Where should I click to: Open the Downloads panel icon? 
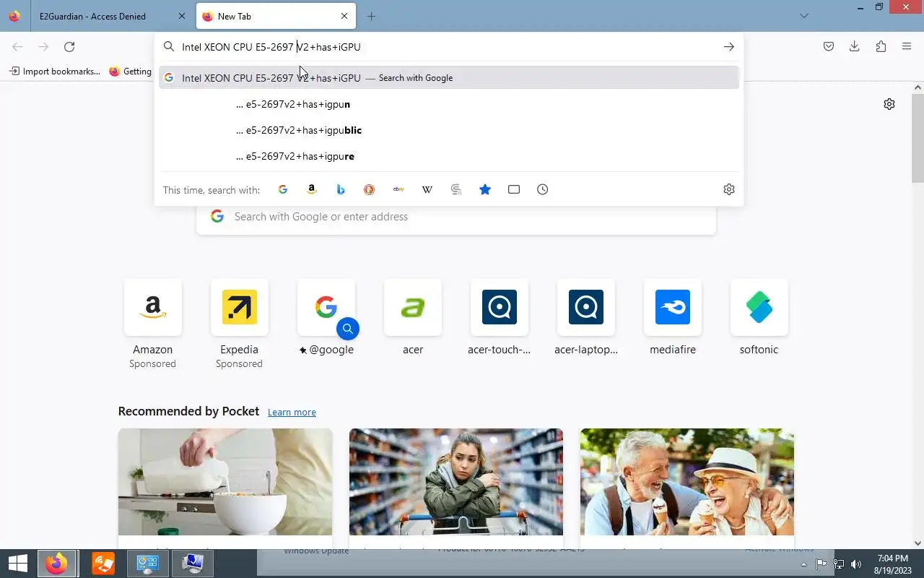coord(855,47)
